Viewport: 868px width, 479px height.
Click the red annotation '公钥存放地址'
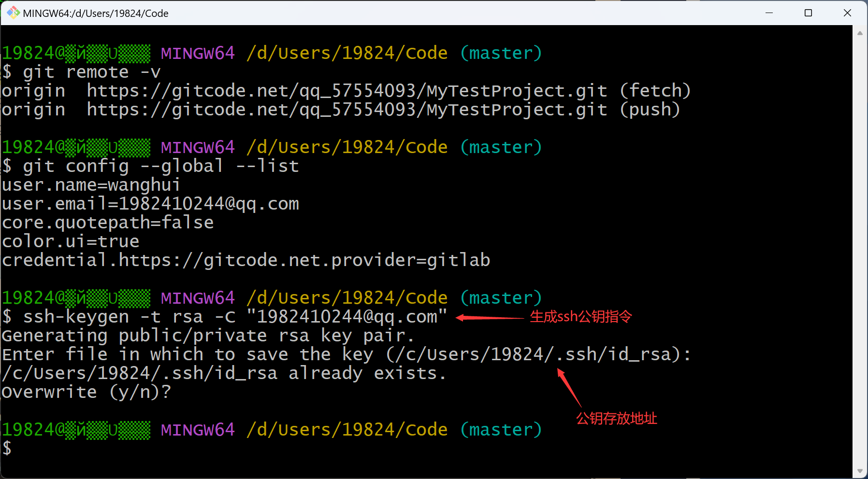click(x=616, y=418)
